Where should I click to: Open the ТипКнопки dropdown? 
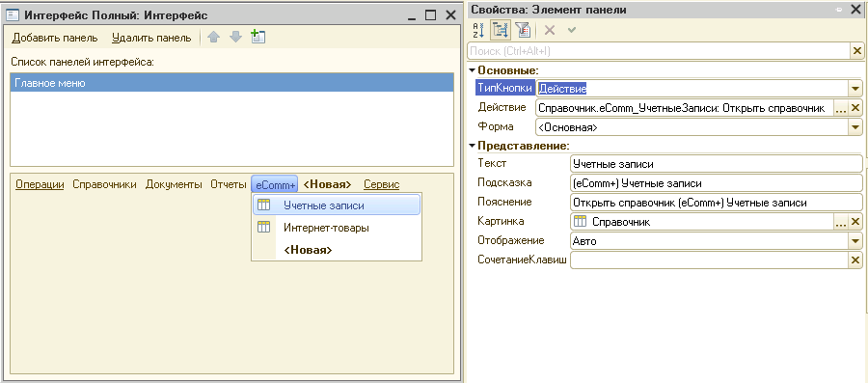coord(855,89)
